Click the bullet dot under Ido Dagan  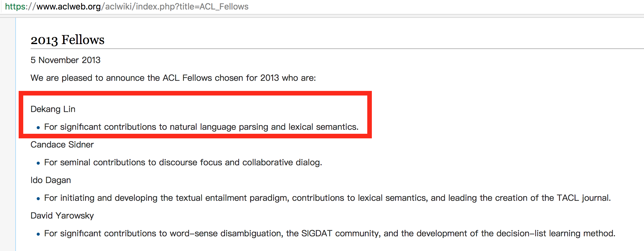38,199
